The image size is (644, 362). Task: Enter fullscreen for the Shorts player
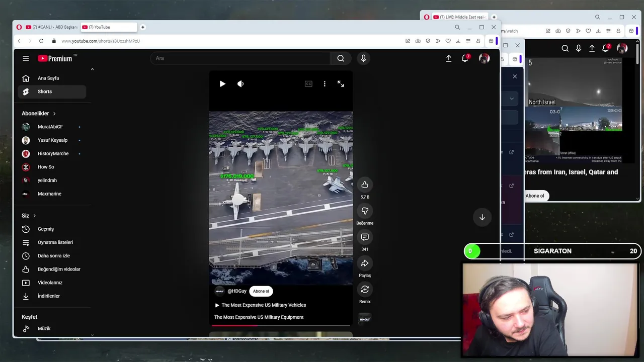coord(341,84)
